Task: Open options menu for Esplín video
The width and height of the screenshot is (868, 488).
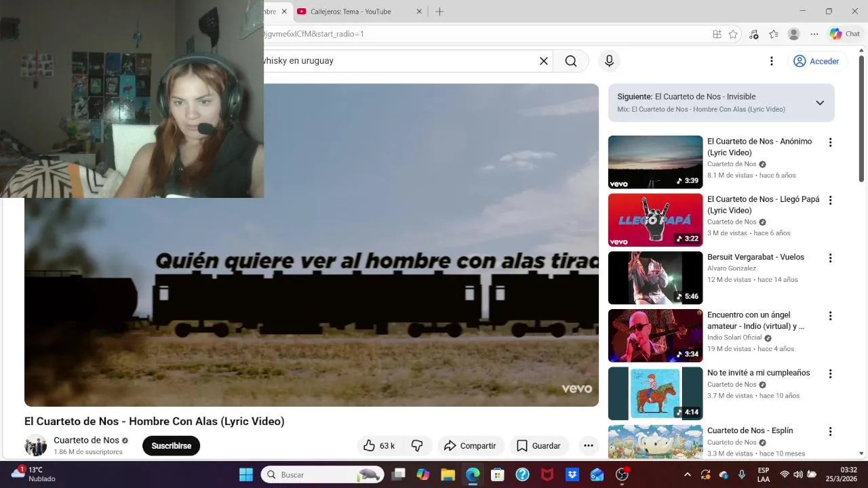Action: 830,432
